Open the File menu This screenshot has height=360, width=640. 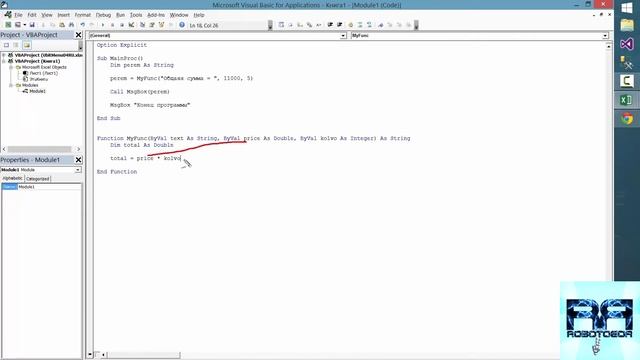pos(18,15)
